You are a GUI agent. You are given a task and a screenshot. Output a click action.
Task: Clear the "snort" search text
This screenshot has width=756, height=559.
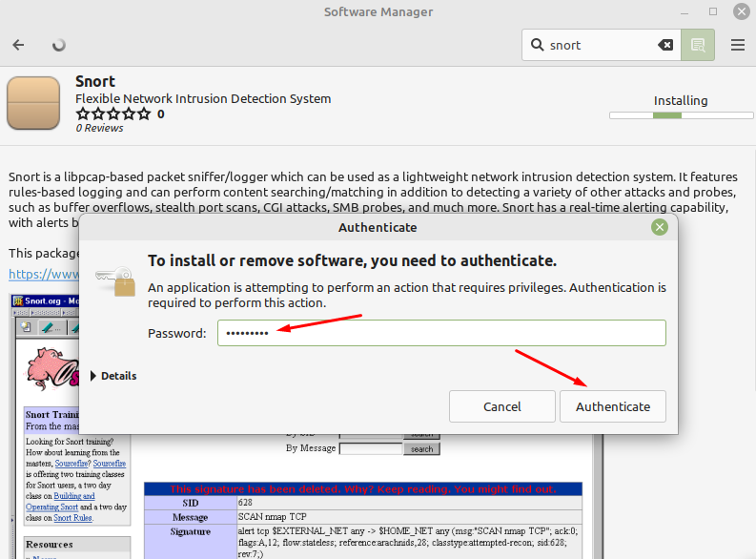[x=665, y=45]
